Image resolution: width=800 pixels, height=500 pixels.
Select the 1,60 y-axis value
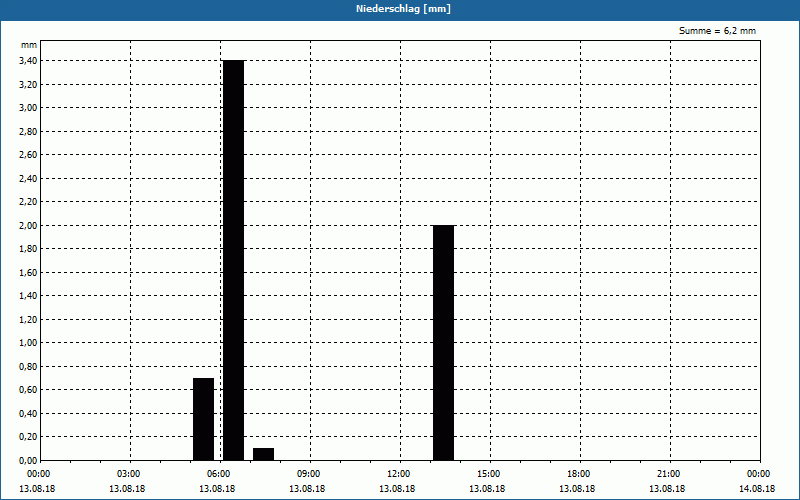[28, 272]
